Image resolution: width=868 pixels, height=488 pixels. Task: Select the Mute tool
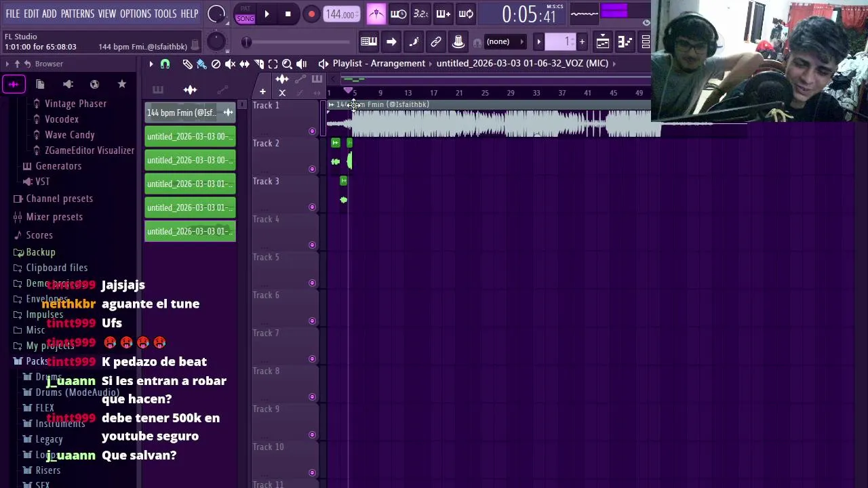(x=230, y=64)
